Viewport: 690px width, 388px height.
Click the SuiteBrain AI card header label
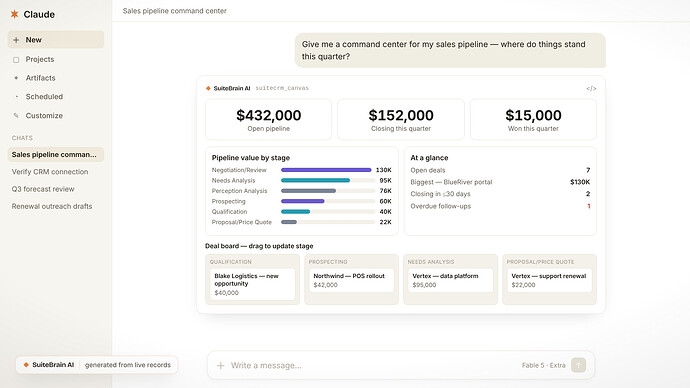click(x=232, y=88)
